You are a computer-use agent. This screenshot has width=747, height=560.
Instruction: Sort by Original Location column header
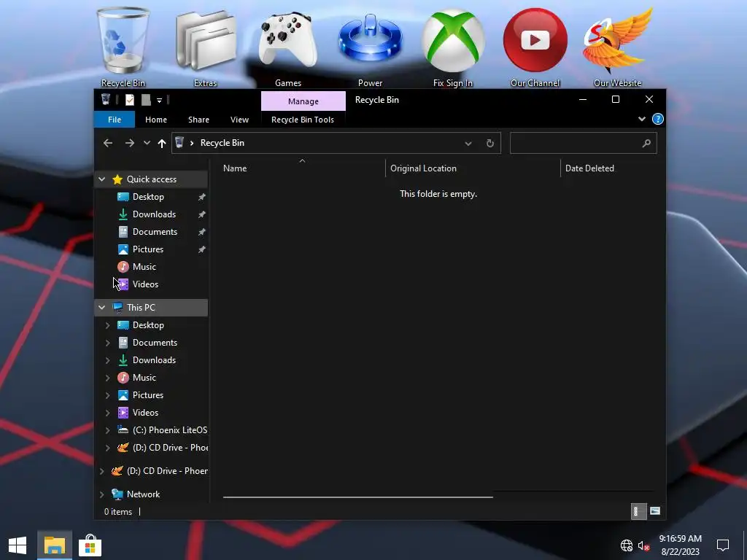point(473,168)
